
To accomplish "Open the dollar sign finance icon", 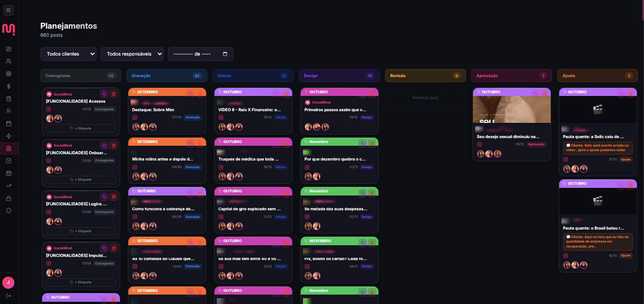I will click(9, 86).
